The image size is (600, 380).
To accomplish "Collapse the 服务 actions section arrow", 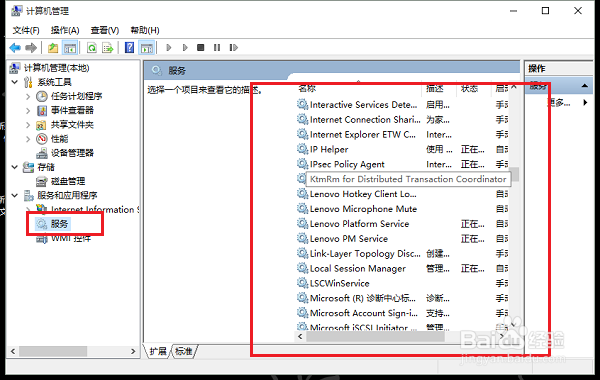I will click(585, 86).
